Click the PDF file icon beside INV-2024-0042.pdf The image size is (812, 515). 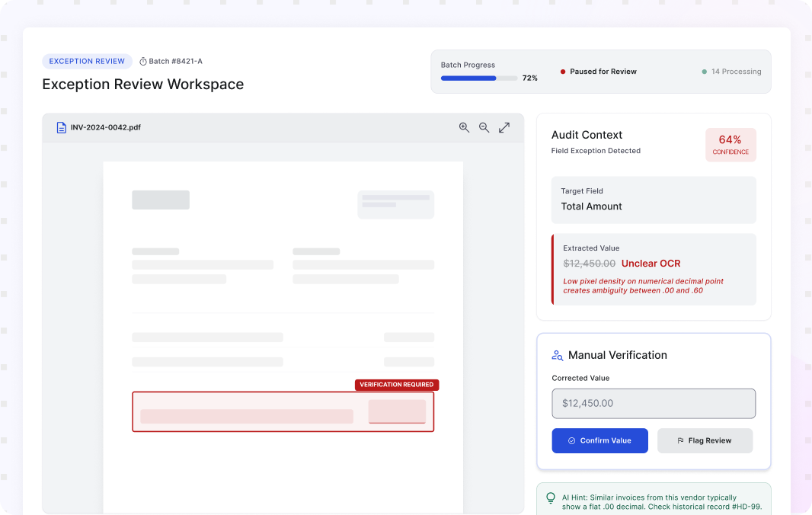click(61, 127)
